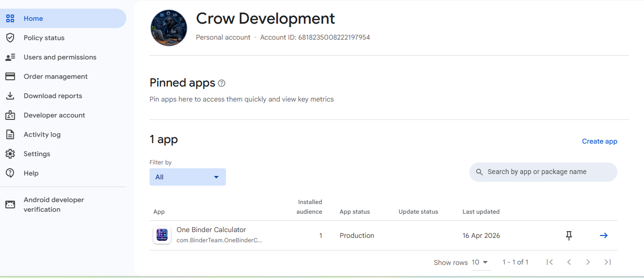
Task: Open Activity log menu item
Action: point(42,134)
